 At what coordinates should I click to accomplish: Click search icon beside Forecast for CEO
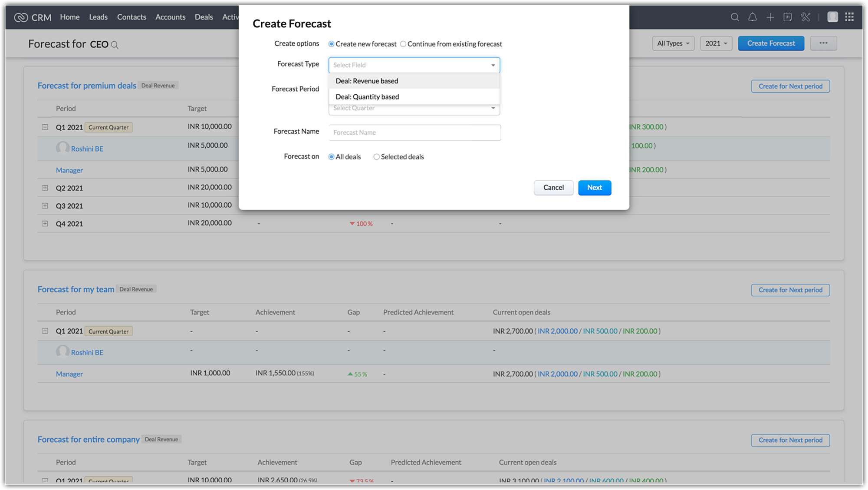point(115,45)
